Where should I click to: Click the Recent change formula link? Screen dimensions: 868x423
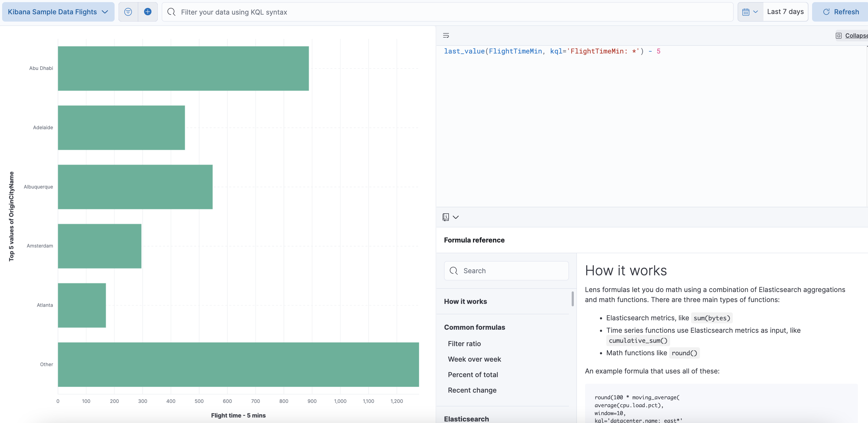pos(472,390)
